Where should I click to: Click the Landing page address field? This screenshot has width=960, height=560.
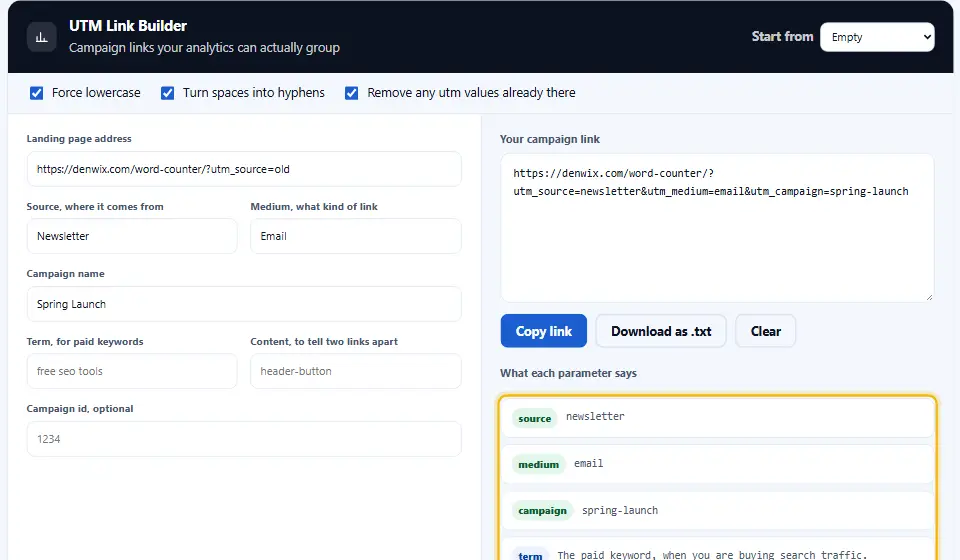coord(244,169)
